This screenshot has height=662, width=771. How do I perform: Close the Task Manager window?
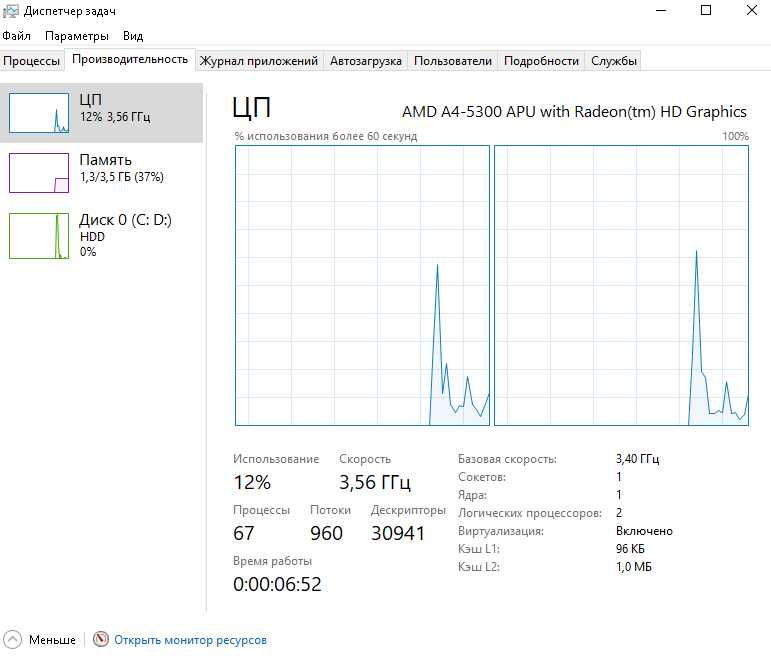point(751,10)
